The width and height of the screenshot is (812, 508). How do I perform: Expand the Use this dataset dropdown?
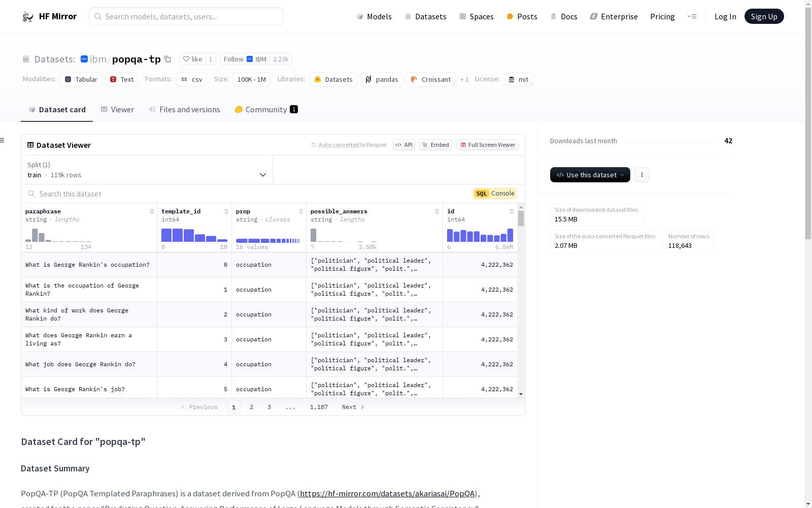590,175
